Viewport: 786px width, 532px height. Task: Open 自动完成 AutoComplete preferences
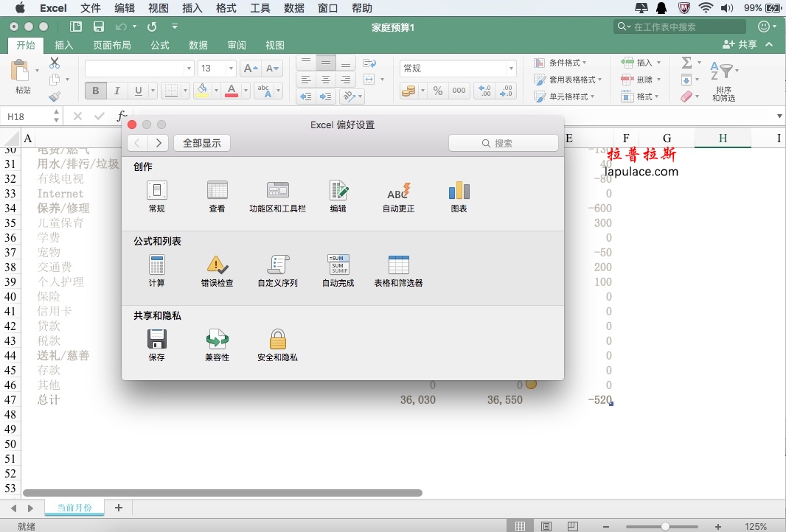(x=338, y=270)
